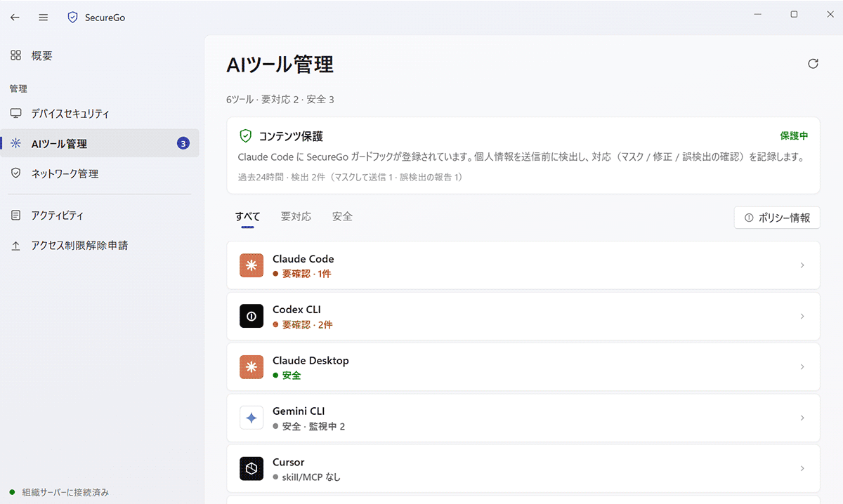843x504 pixels.
Task: Click the アクティビティ document icon
Action: pos(15,215)
